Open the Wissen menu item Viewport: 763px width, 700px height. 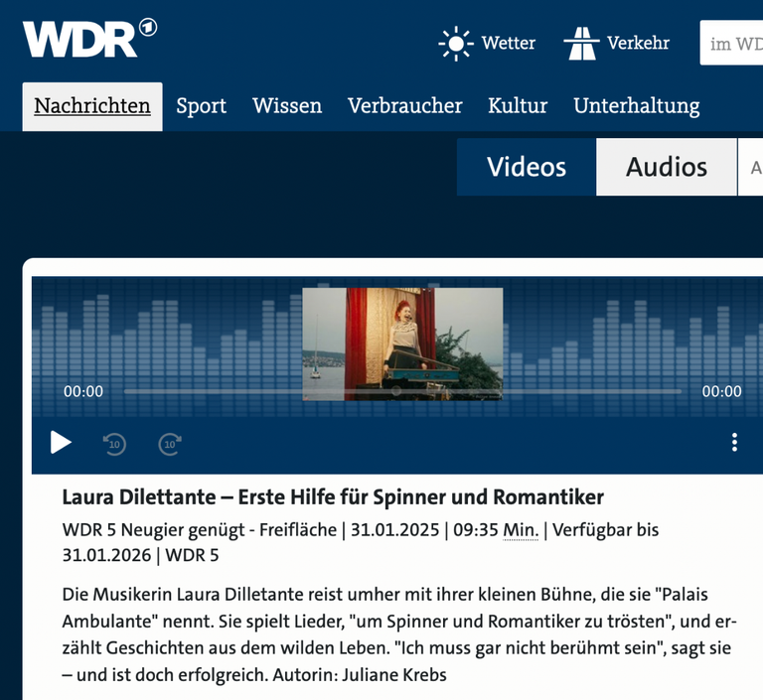287,106
